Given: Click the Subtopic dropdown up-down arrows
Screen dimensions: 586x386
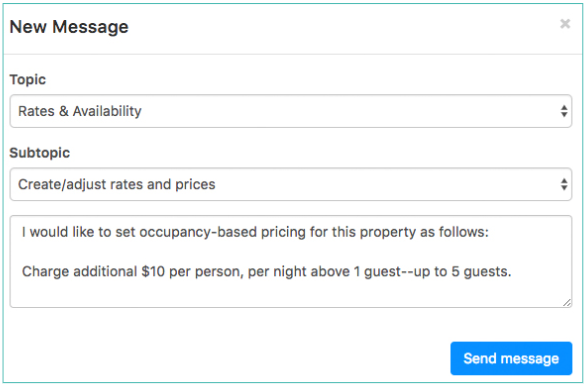Looking at the screenshot, I should (564, 184).
